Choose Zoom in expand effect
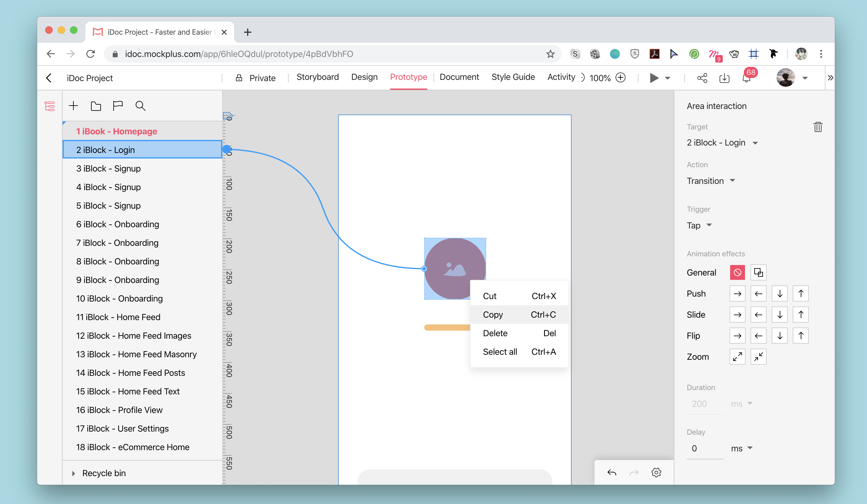867x504 pixels. click(737, 357)
